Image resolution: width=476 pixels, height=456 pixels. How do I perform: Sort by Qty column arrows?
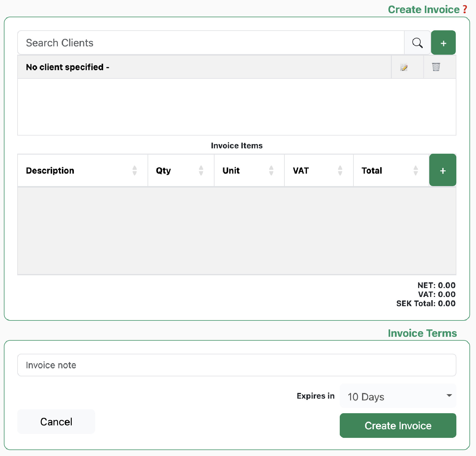(201, 170)
